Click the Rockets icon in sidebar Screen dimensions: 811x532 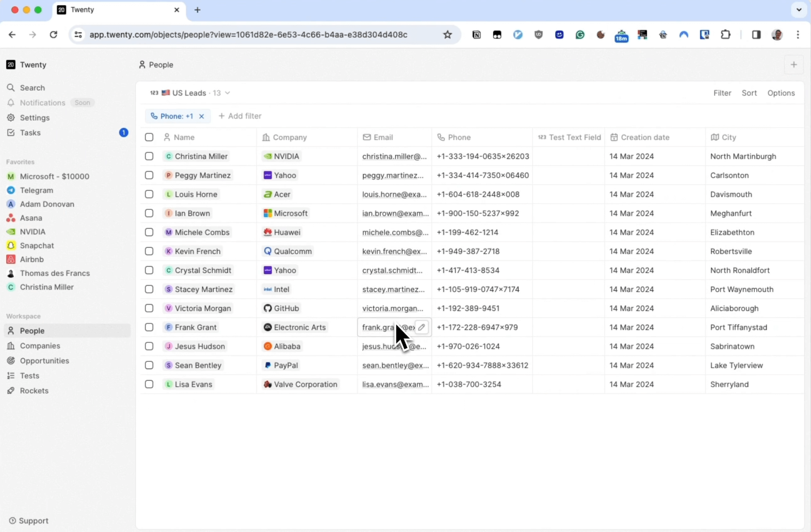click(x=10, y=391)
